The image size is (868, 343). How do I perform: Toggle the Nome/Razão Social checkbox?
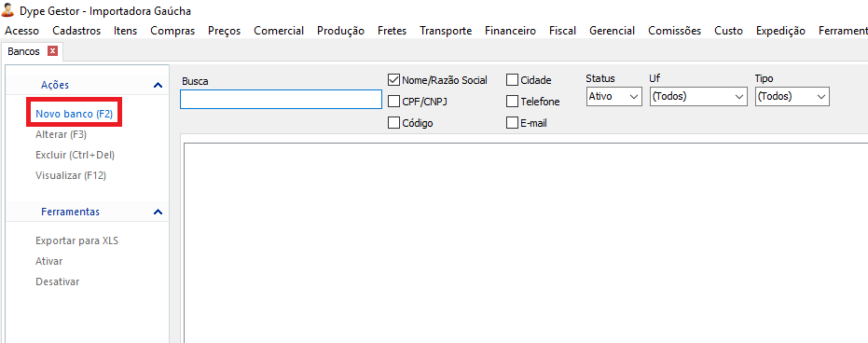pyautogui.click(x=394, y=80)
